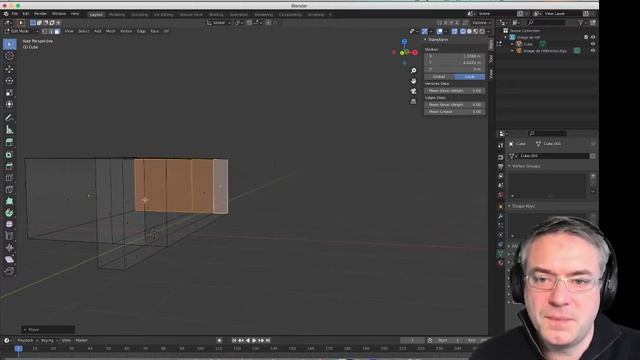Open the Global transform orientation dropdown
Image resolution: width=640 pixels, height=360 pixels.
click(218, 23)
